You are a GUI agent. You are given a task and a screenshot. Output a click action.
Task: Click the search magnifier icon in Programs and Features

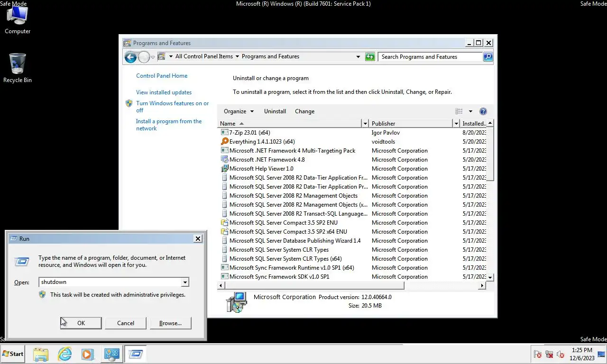click(x=487, y=57)
